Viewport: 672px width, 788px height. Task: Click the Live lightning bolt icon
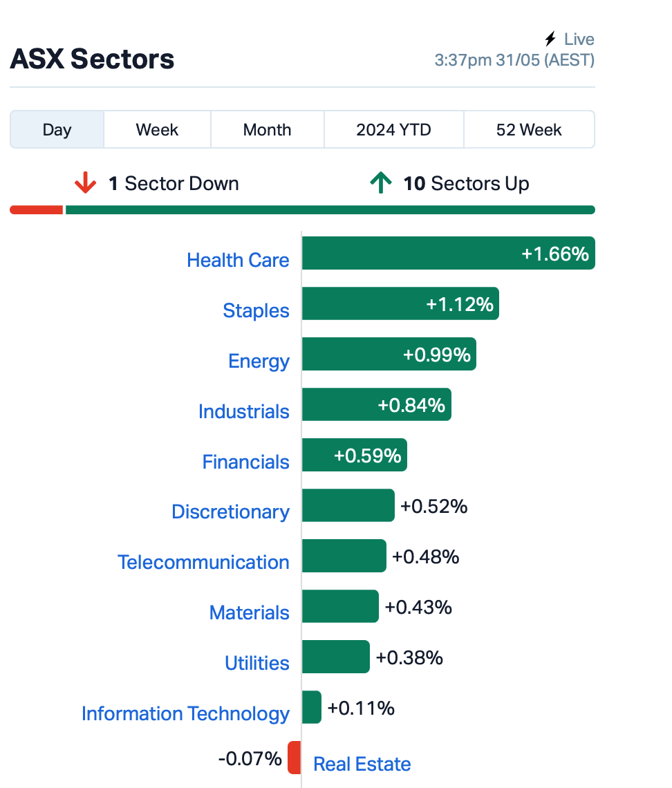point(550,39)
